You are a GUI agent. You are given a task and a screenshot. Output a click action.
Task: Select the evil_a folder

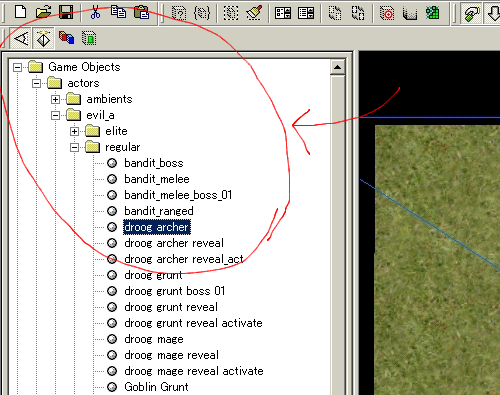100,115
